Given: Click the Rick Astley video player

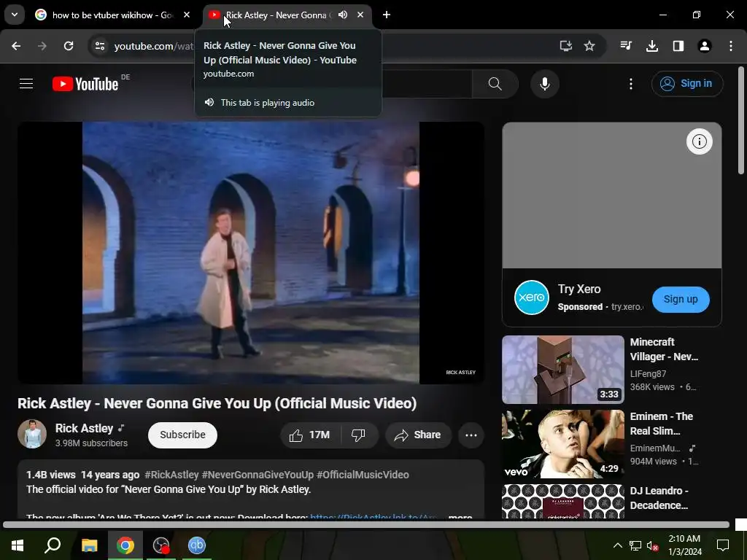Looking at the screenshot, I should click(251, 252).
